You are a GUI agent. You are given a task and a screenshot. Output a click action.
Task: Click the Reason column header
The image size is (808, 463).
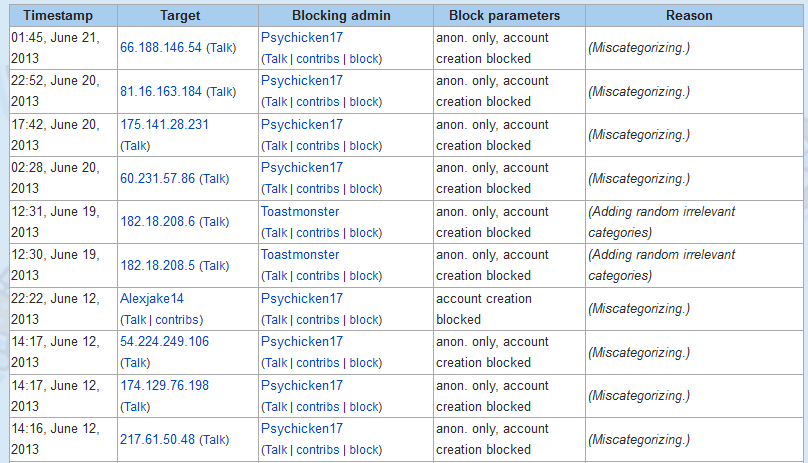pos(689,16)
